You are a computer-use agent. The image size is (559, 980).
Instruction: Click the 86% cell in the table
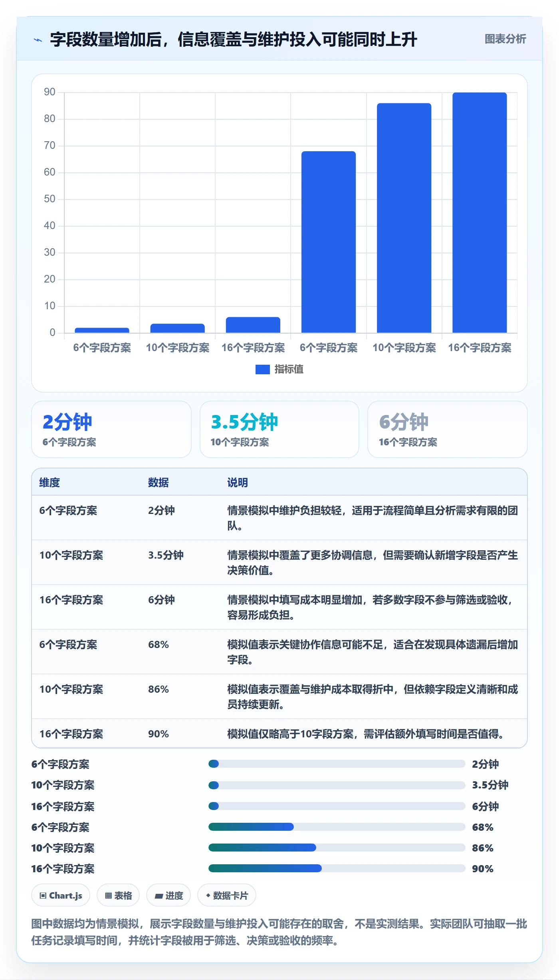pyautogui.click(x=159, y=689)
